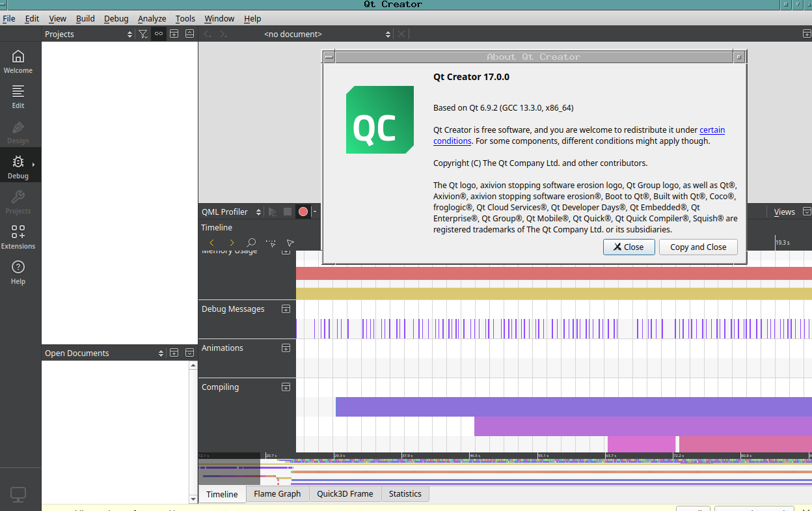Jump to previous event in Timeline
812x511 pixels.
coord(211,243)
